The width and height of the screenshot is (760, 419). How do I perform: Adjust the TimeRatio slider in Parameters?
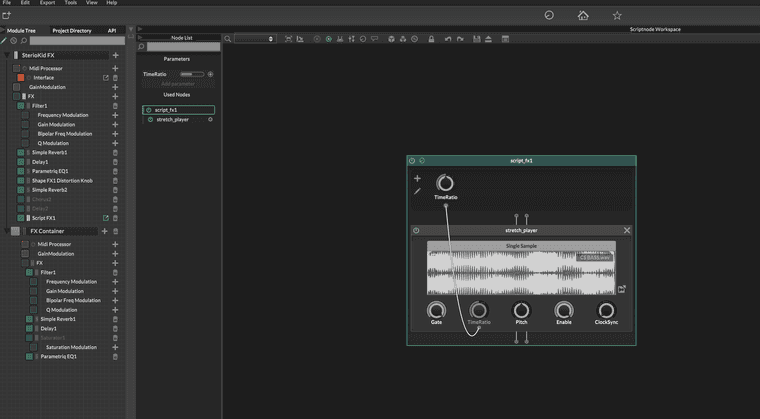pos(192,74)
